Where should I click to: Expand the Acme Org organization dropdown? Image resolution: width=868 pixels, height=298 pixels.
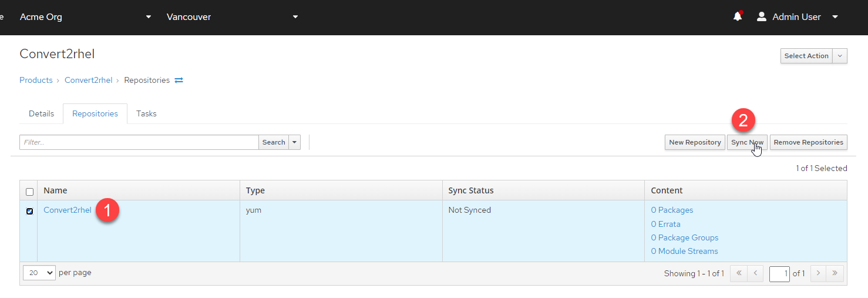point(149,17)
